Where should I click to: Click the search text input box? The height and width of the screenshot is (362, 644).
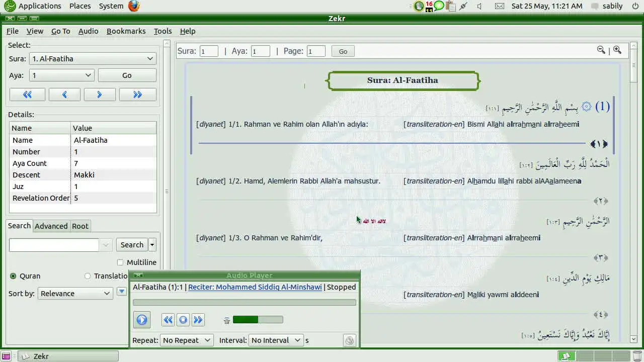(54, 245)
